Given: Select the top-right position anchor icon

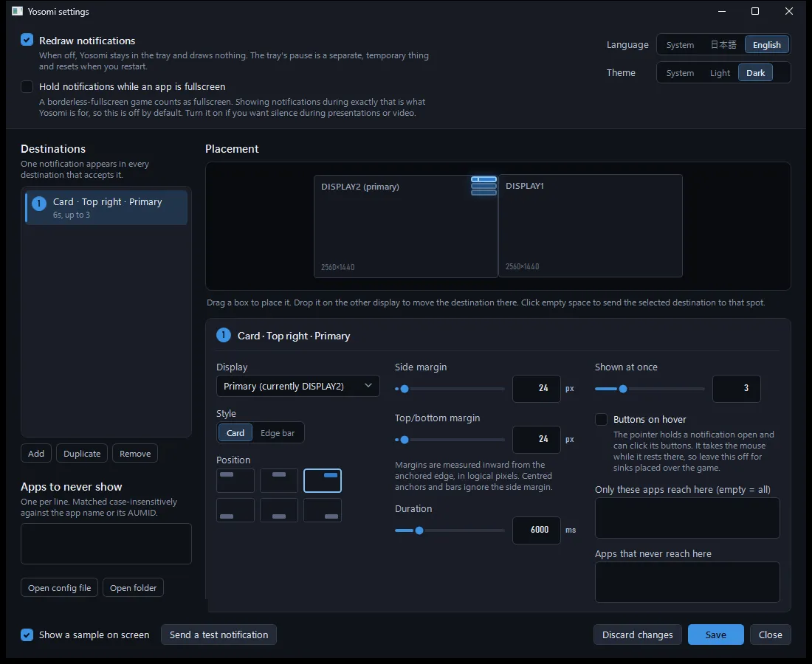Looking at the screenshot, I should click(322, 480).
